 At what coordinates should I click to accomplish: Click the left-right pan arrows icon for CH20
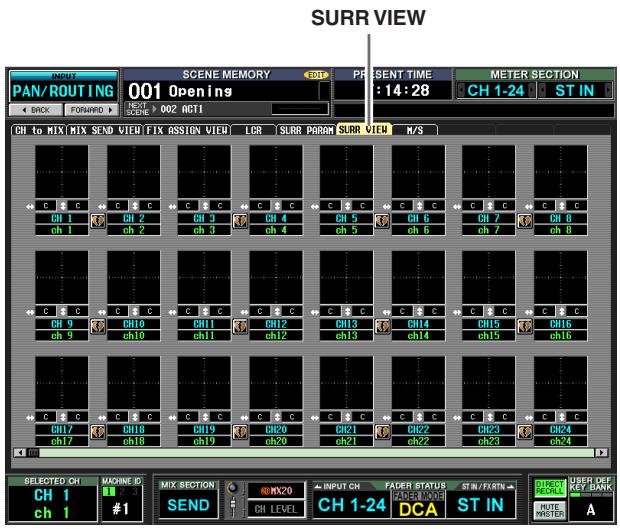coord(244,418)
